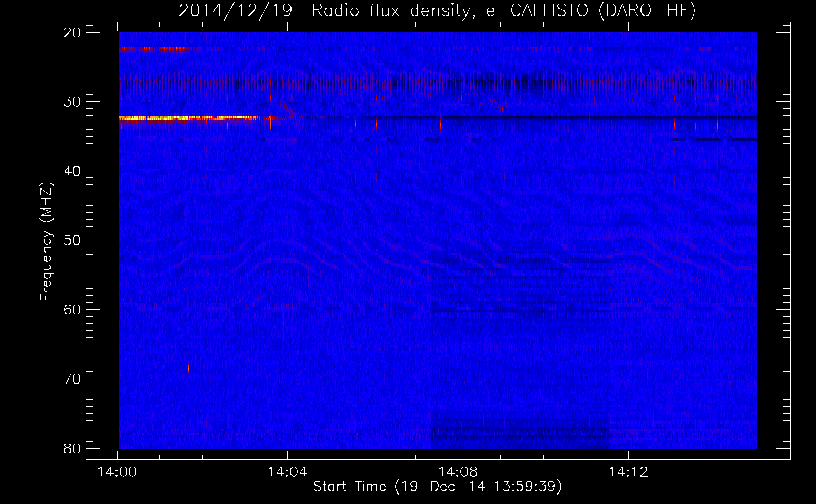Click the "14:00" time tick label
The height and width of the screenshot is (504, 816).
(117, 472)
